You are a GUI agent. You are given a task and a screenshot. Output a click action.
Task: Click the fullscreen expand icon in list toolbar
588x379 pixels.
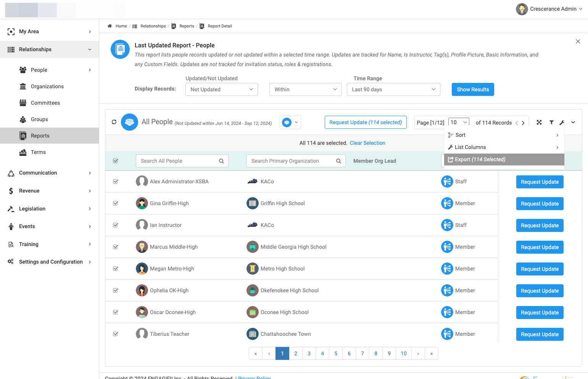point(539,122)
